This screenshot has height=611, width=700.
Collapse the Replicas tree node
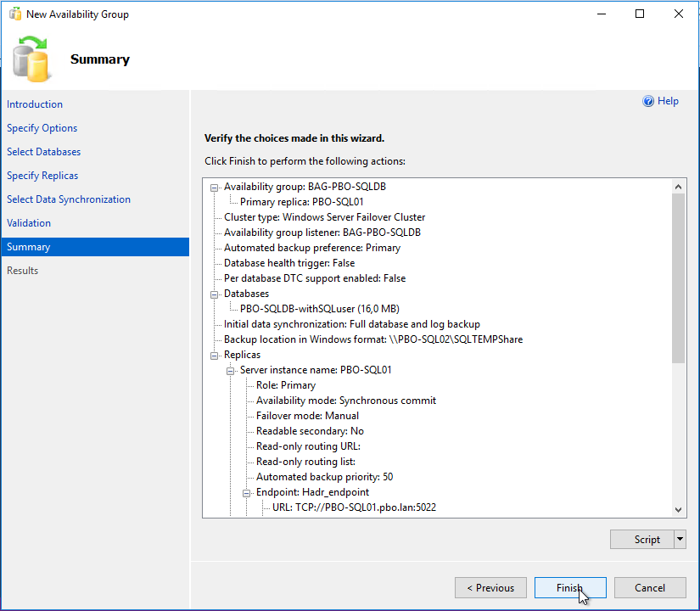[215, 355]
